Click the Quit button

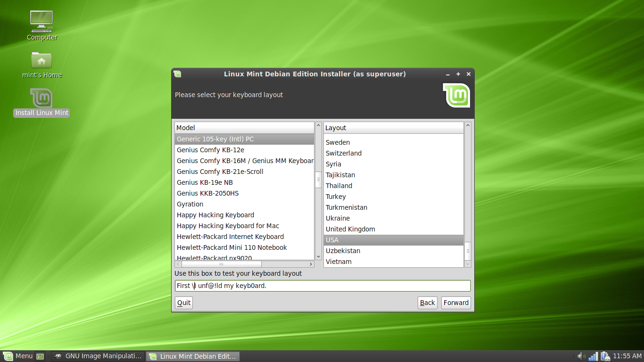[x=184, y=303]
